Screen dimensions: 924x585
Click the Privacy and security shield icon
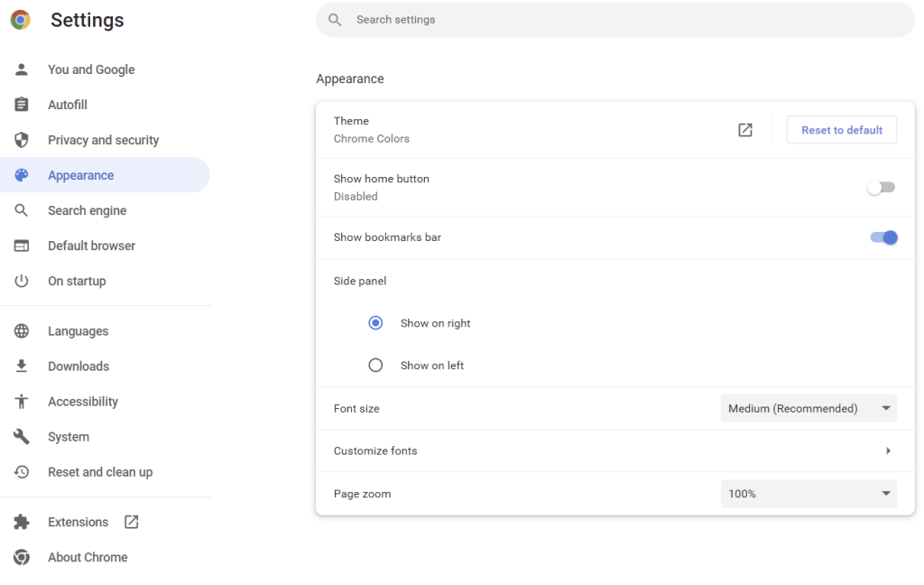tap(22, 140)
